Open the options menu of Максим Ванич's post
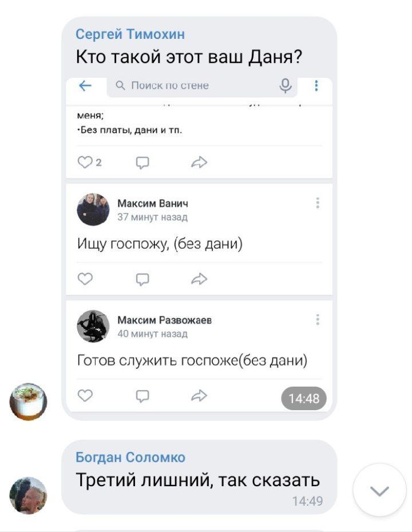Image resolution: width=412 pixels, height=532 pixels. click(318, 203)
